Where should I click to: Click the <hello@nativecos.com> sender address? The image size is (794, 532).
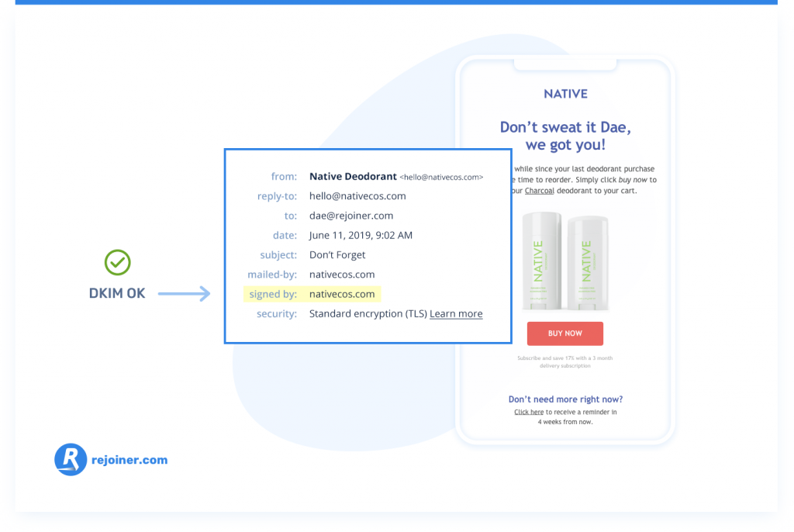click(441, 178)
